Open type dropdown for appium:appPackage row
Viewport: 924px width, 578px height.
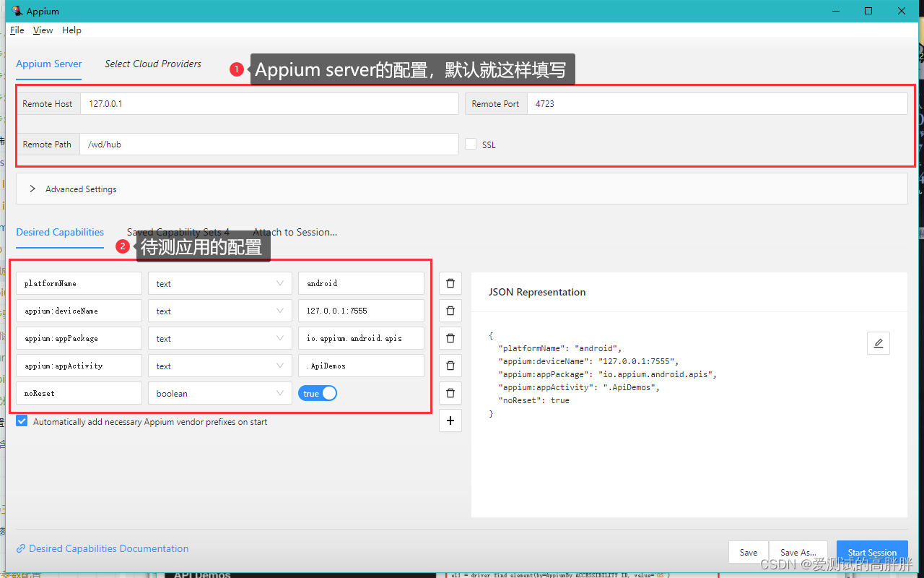[x=219, y=338]
